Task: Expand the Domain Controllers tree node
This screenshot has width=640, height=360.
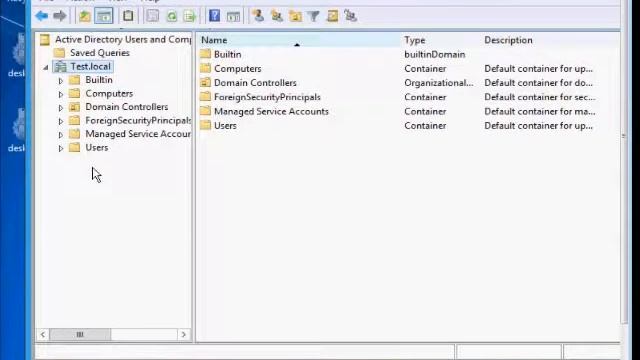Action: pos(61,108)
